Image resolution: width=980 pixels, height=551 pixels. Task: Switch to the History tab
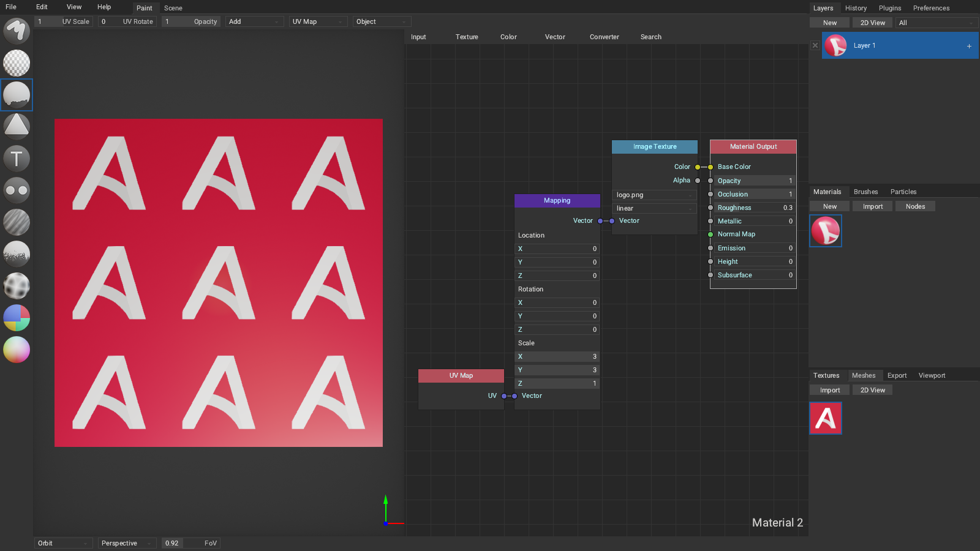pos(856,8)
